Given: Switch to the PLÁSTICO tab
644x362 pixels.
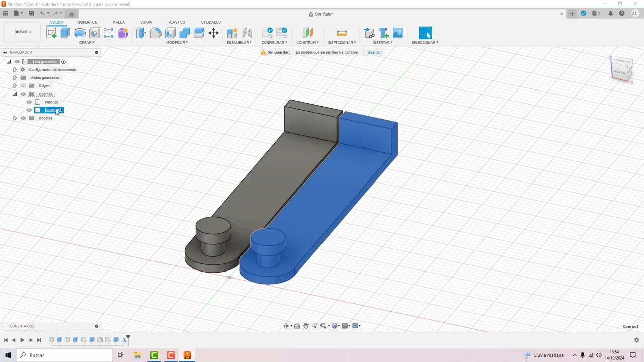Looking at the screenshot, I should pyautogui.click(x=177, y=22).
